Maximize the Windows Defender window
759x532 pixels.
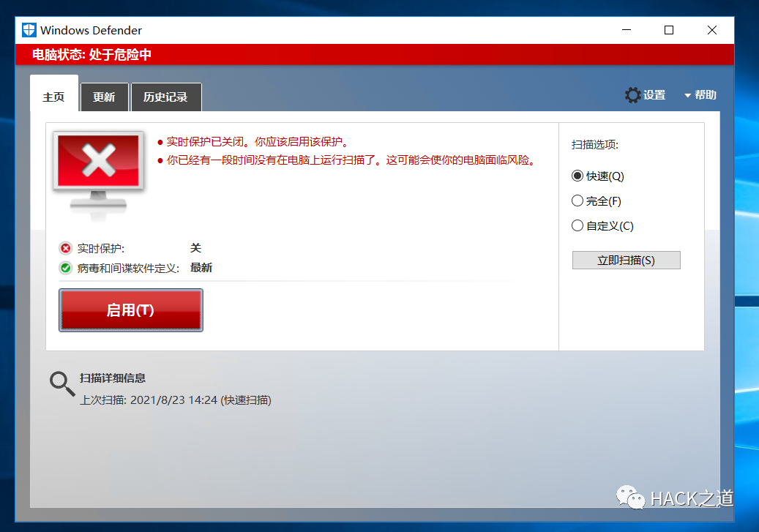669,30
